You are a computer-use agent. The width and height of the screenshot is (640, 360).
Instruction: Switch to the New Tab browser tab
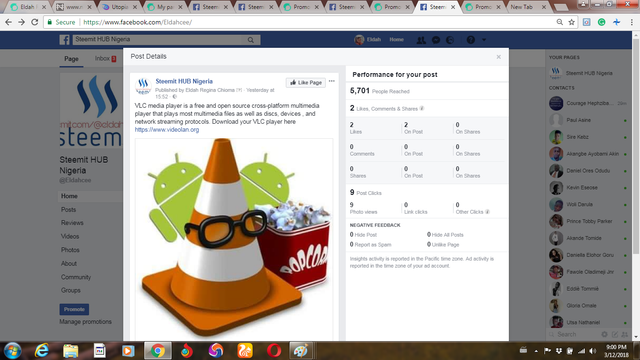pos(527,7)
